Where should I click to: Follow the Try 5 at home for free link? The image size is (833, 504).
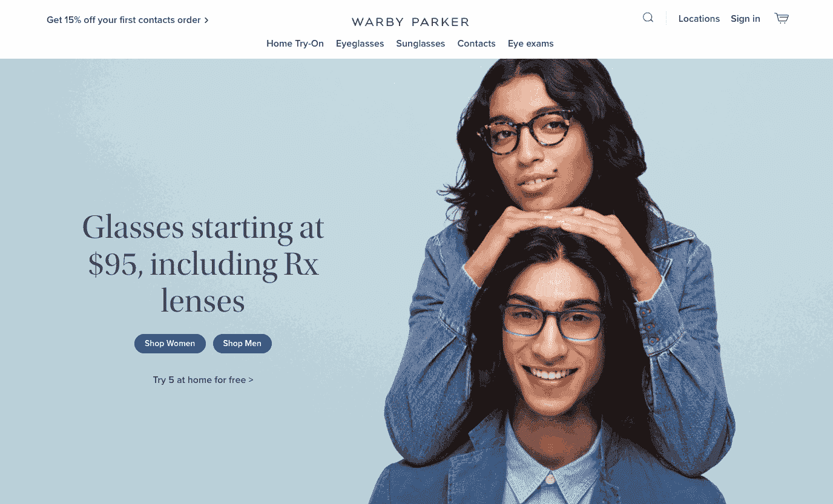point(203,380)
